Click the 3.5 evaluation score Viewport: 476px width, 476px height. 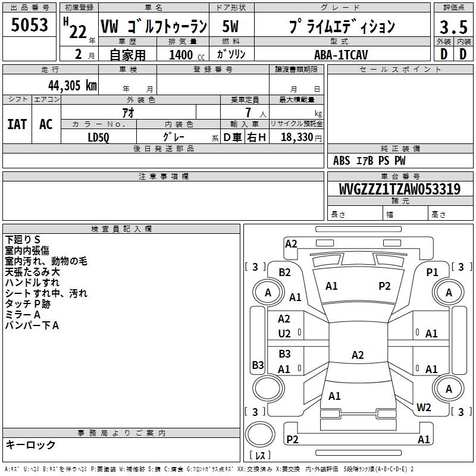coord(453,27)
